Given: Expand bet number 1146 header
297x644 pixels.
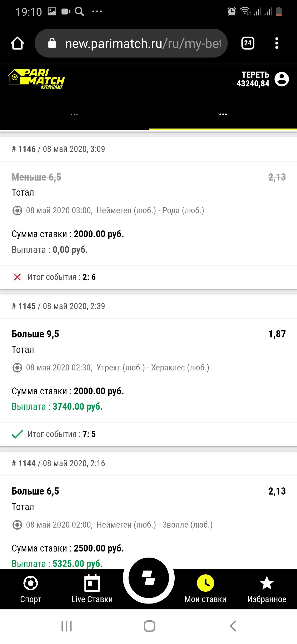Looking at the screenshot, I should point(58,149).
